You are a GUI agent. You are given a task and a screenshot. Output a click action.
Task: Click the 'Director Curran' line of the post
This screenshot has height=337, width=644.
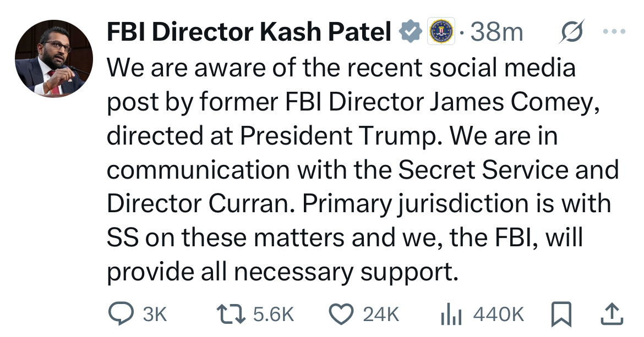point(358,204)
